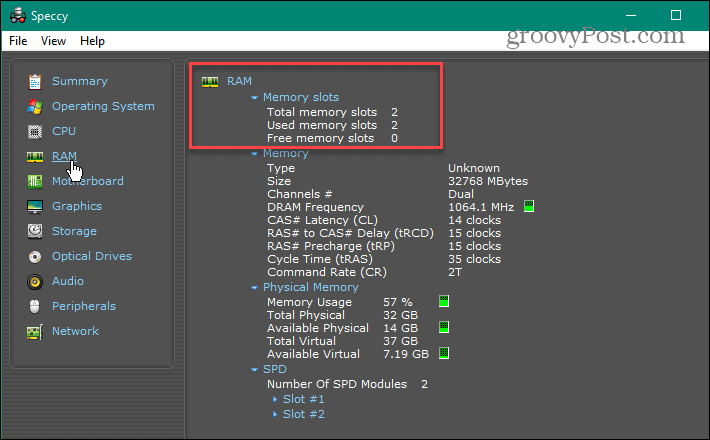
Task: Expand Slot #1 under SPD
Action: click(x=275, y=400)
